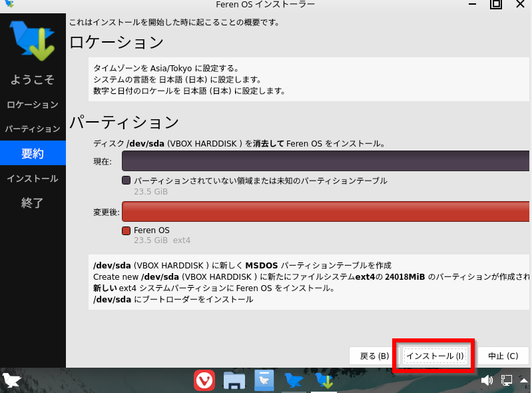Click '23.5 GiB ext4' size text
The image size is (532, 393).
click(x=162, y=240)
